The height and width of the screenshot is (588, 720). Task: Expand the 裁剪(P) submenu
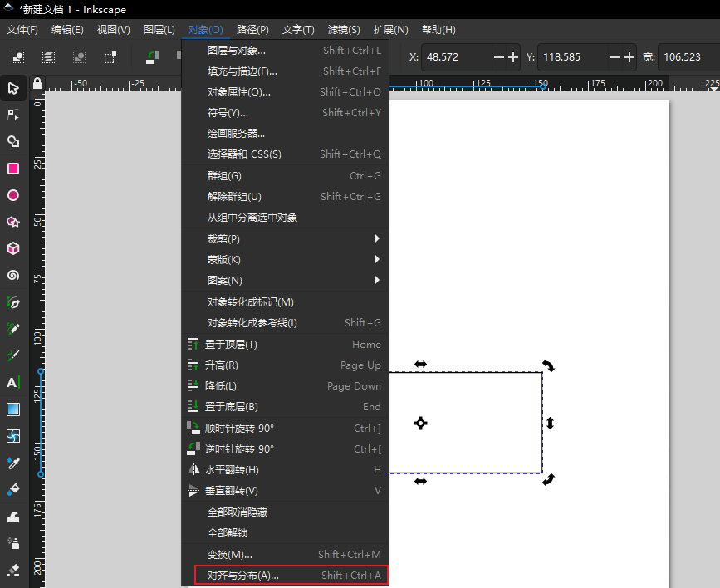point(285,239)
